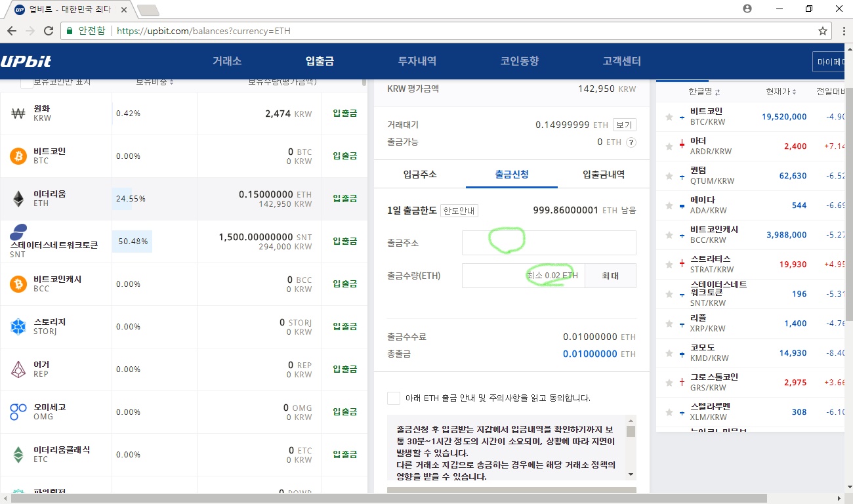Click the 마이페이지 button
Screen dimensions: 853x504
point(829,62)
